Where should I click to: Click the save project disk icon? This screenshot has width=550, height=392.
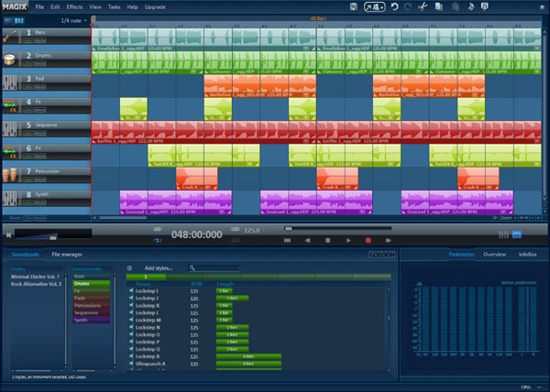coord(354,6)
